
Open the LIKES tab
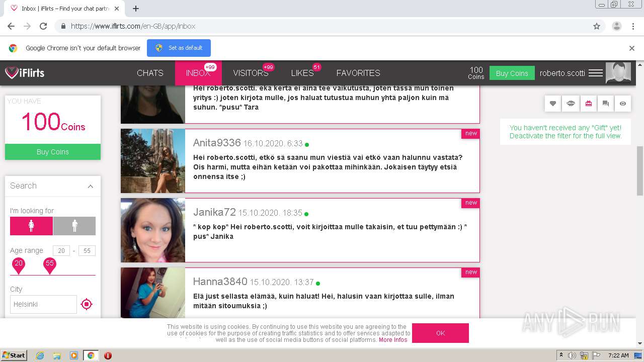coord(302,73)
